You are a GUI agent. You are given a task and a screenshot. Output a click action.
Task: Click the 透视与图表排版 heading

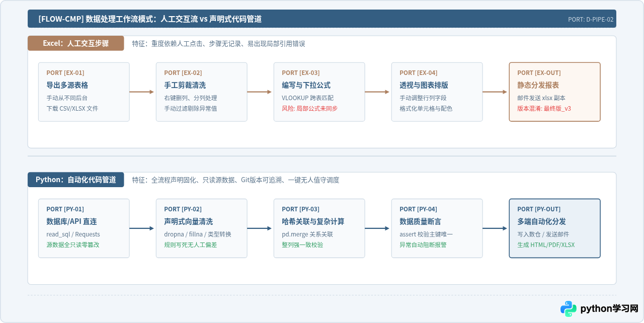click(x=424, y=85)
